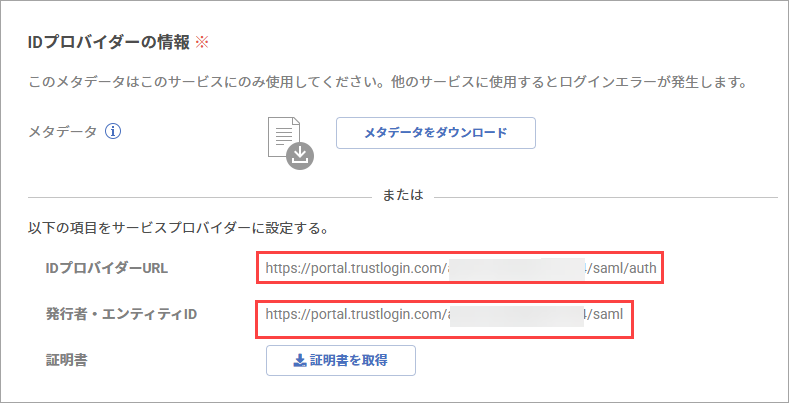Click the IDプロバイダーURL label
The image size is (789, 403).
click(x=107, y=269)
